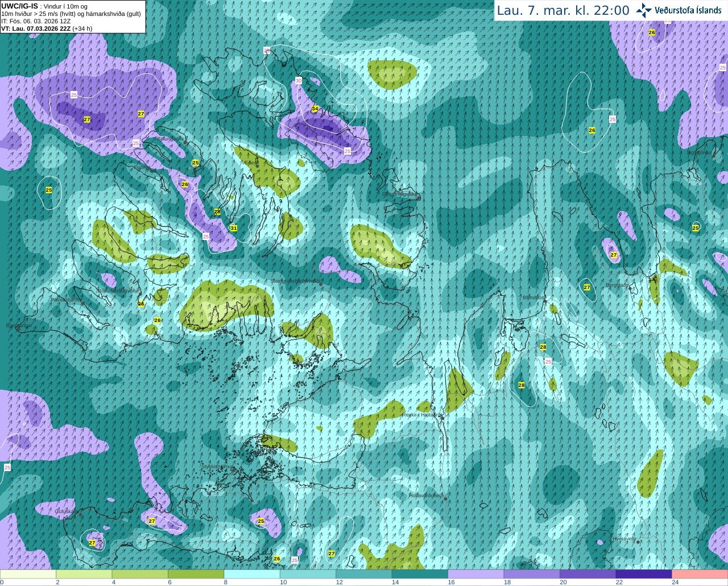This screenshot has width=728, height=586.
Task: Click the yellow 34 maximum gust marker
Action: tap(315, 109)
